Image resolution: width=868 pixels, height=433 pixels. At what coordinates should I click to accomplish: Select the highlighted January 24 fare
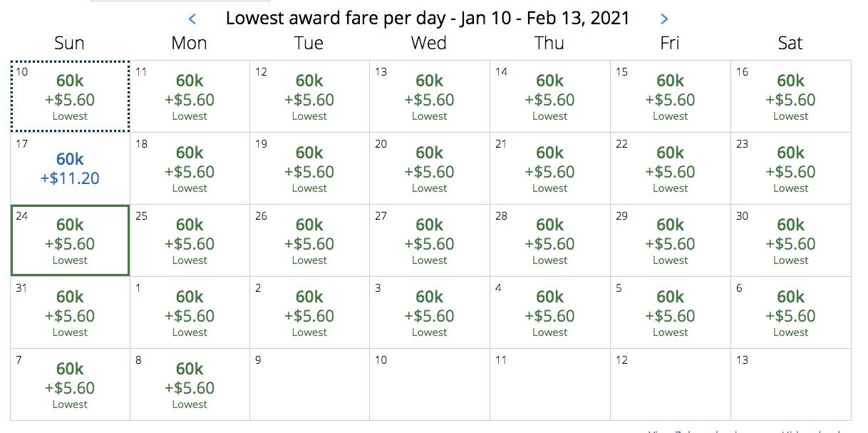(70, 240)
